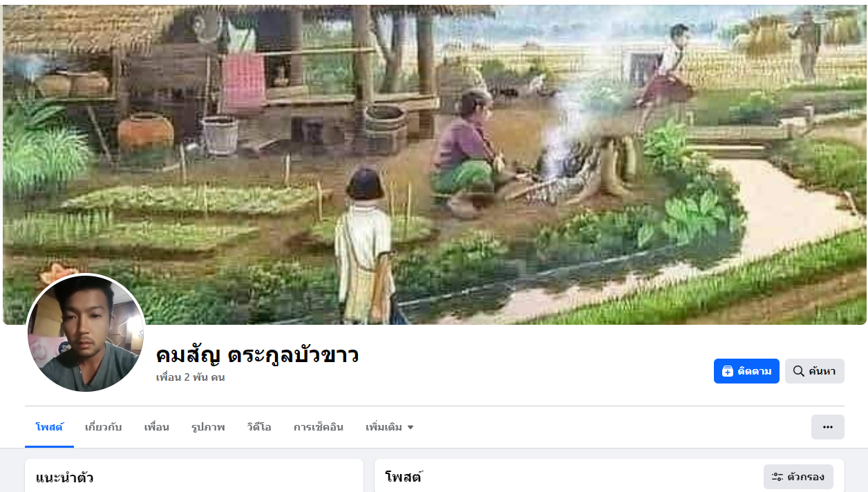Open the village painting cover photo

[x=434, y=164]
